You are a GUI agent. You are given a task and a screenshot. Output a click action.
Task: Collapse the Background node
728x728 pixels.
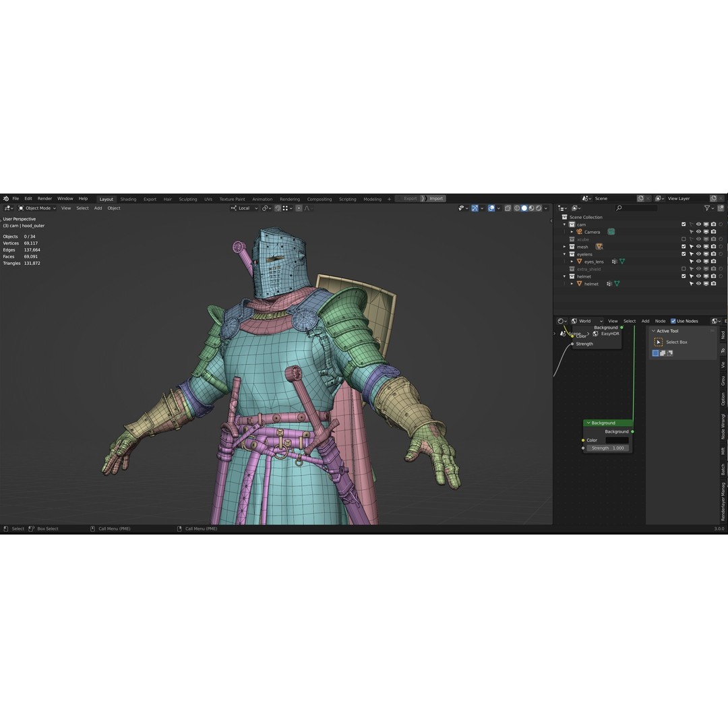click(588, 423)
